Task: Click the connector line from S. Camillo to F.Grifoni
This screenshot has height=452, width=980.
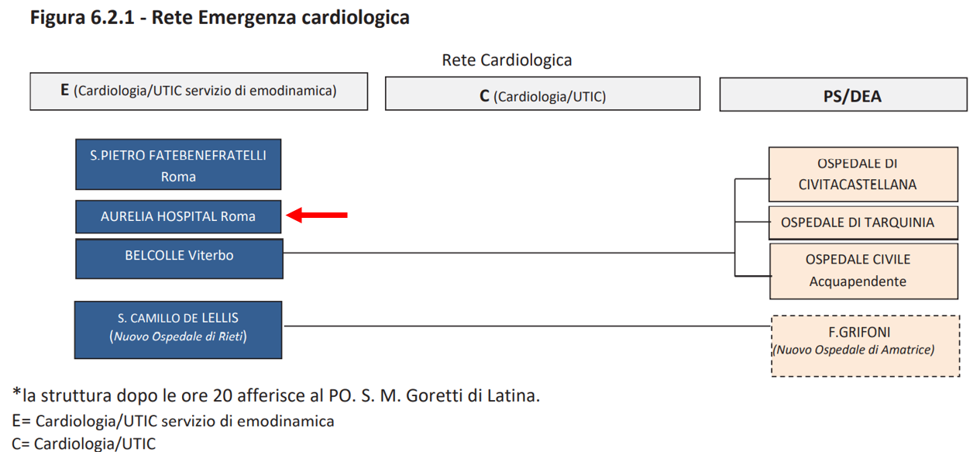Action: click(x=527, y=326)
